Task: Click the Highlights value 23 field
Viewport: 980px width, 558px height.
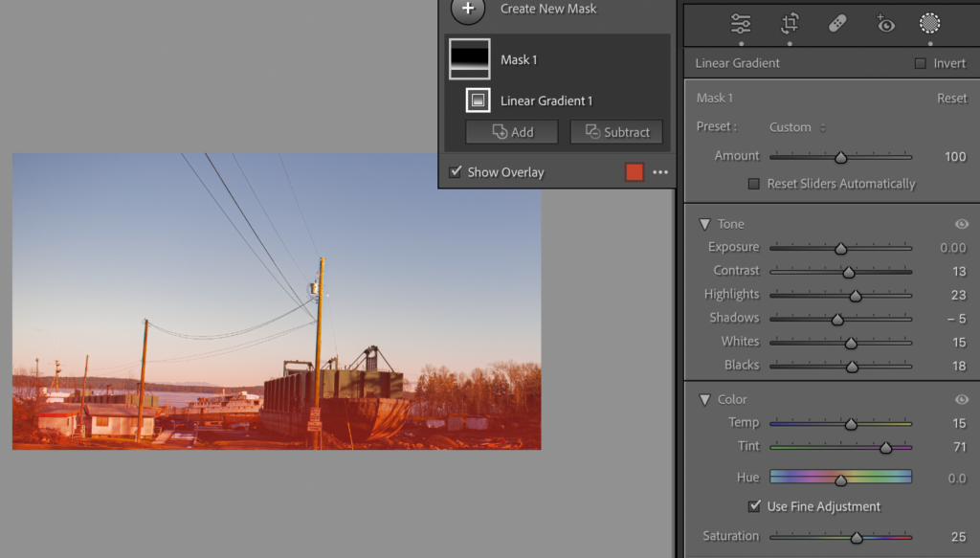Action: [959, 295]
